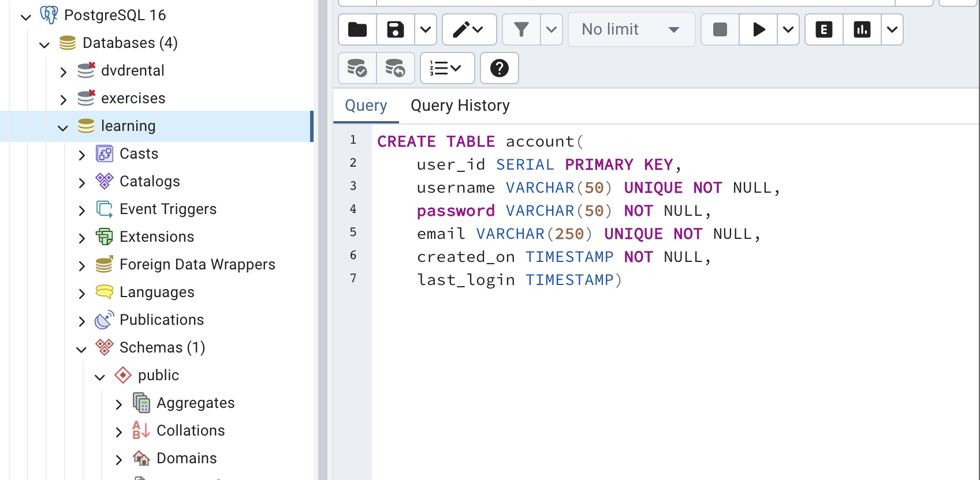Viewport: 980px width, 480px height.
Task: Collapse the PostgreSQL 16 server node
Action: point(25,16)
